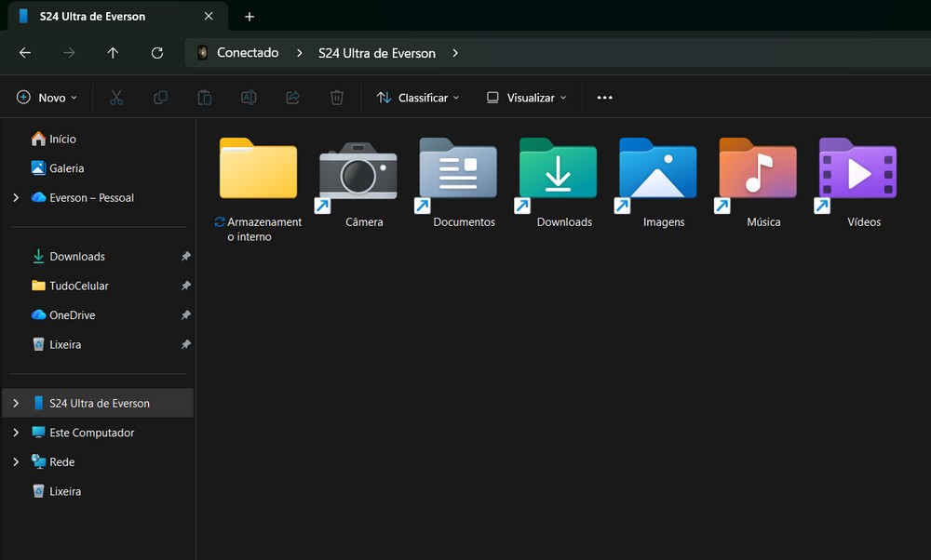Open the Câmera folder shortcut
This screenshot has width=931, height=560.
[x=358, y=175]
